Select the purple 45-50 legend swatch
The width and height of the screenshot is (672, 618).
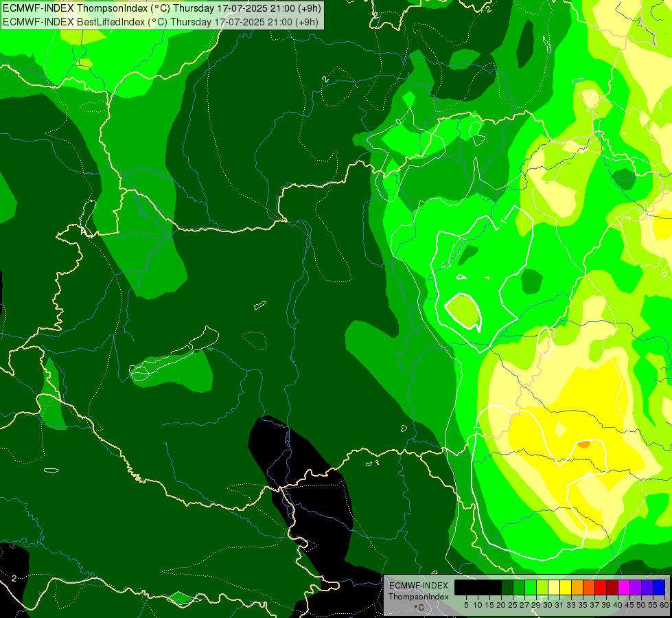tap(636, 587)
